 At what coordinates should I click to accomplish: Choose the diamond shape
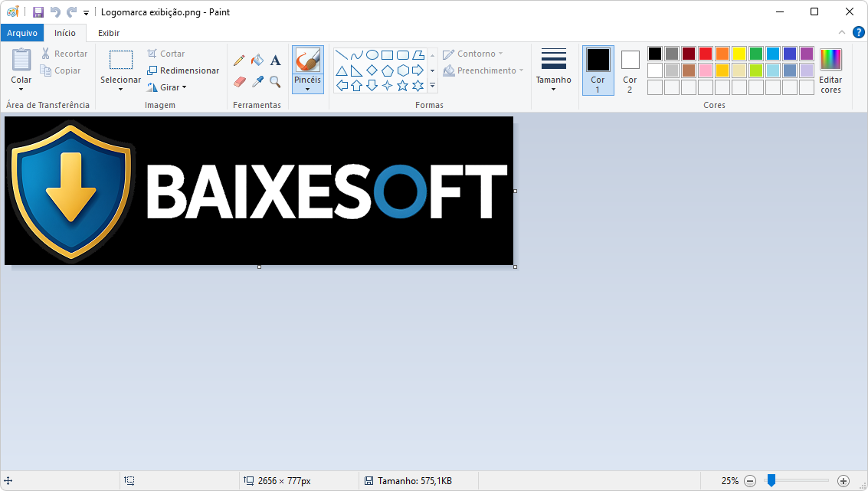372,70
